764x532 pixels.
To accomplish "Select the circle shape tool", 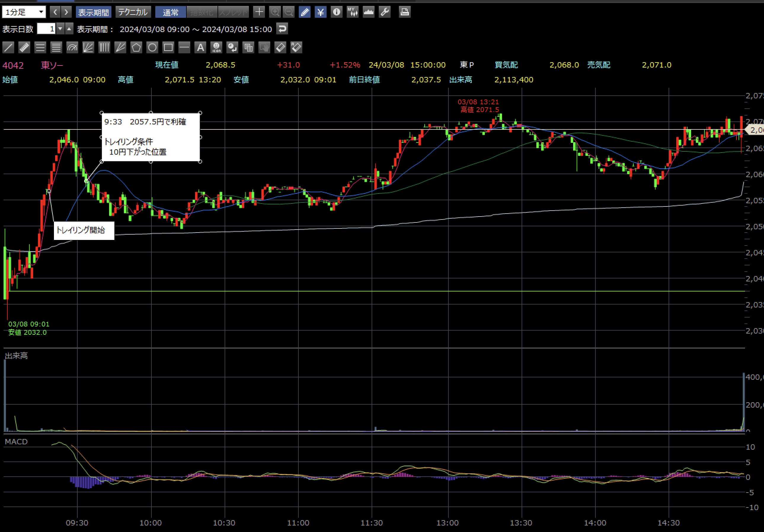I will click(x=152, y=48).
